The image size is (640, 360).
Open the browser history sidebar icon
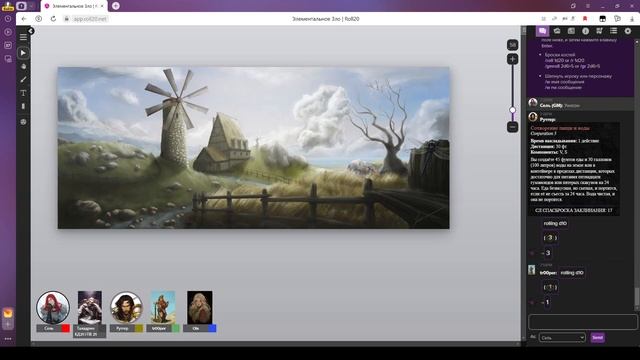point(8,19)
